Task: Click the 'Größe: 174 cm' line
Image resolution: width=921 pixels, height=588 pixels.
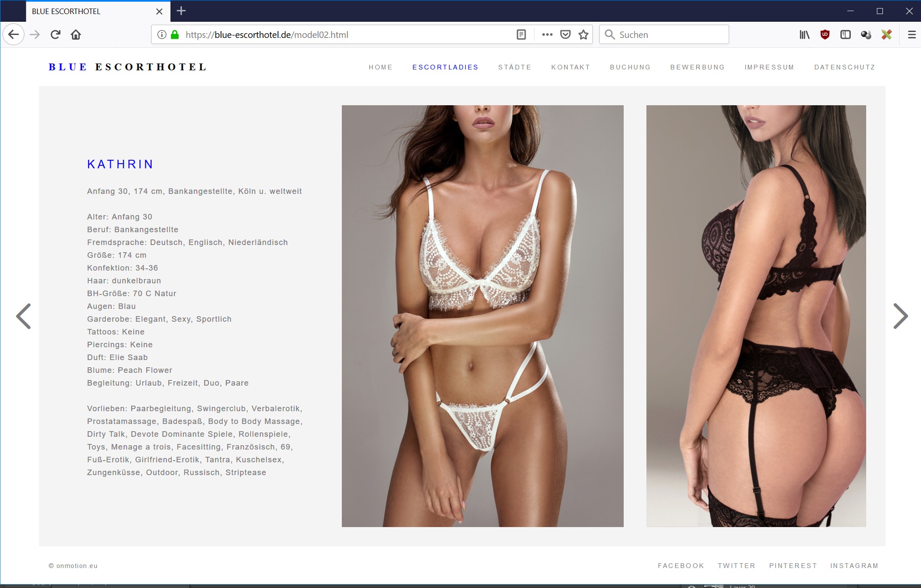Action: point(117,255)
